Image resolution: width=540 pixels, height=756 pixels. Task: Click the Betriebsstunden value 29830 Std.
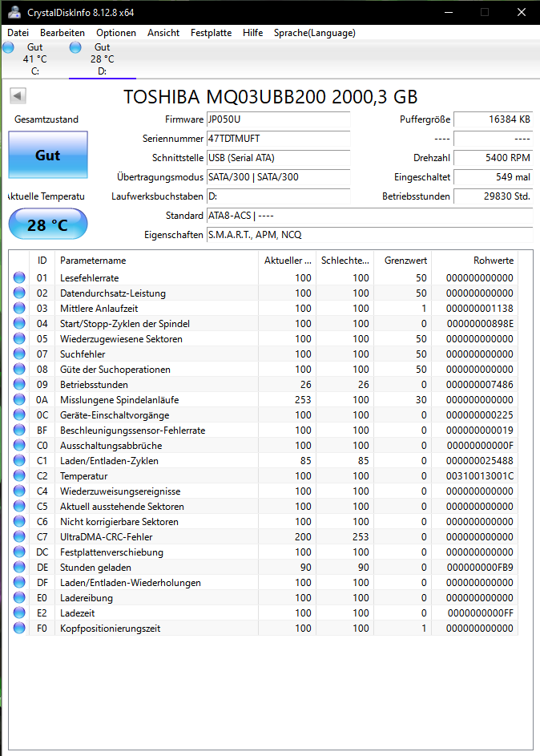pos(494,196)
